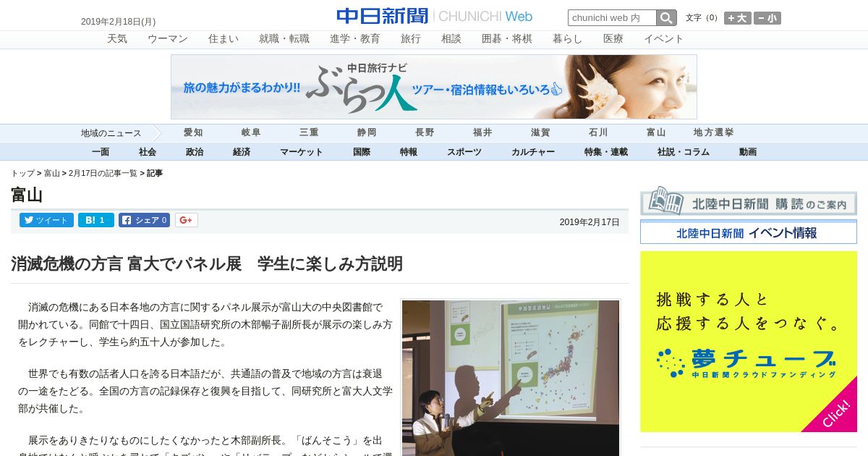
Task: Enlarge the dialect map lecture photo
Action: point(511,377)
